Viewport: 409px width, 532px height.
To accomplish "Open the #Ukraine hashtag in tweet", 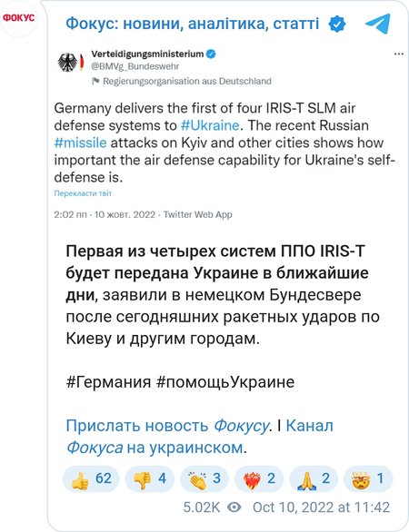I will tap(210, 125).
